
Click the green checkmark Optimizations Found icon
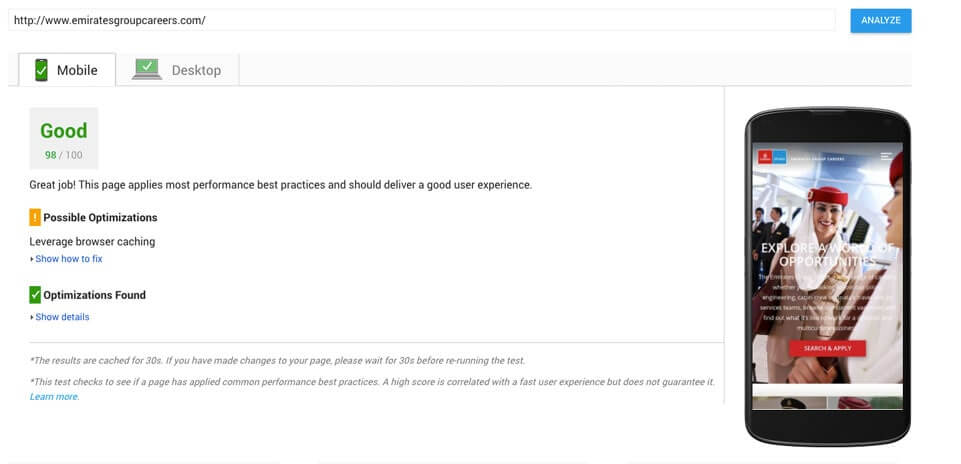pos(35,295)
